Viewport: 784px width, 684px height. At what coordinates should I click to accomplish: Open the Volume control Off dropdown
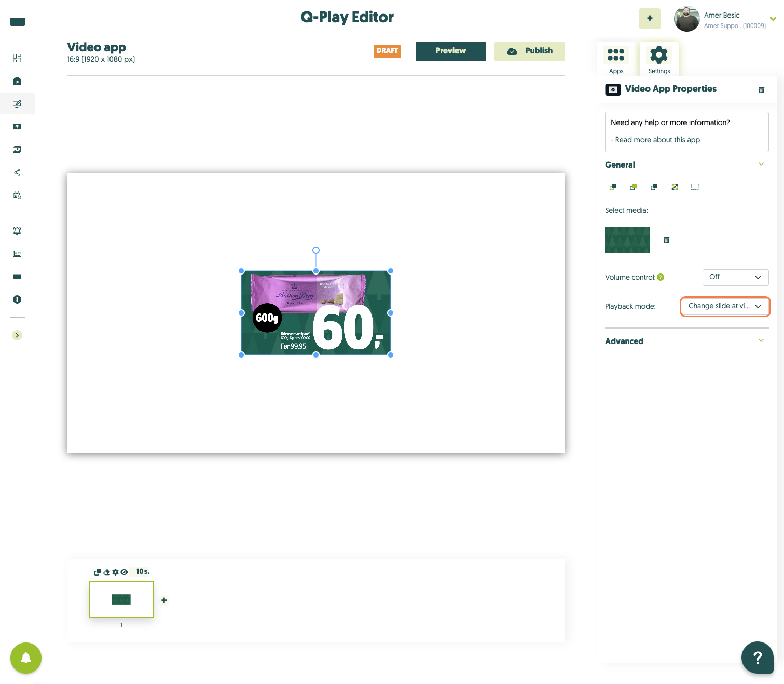735,277
